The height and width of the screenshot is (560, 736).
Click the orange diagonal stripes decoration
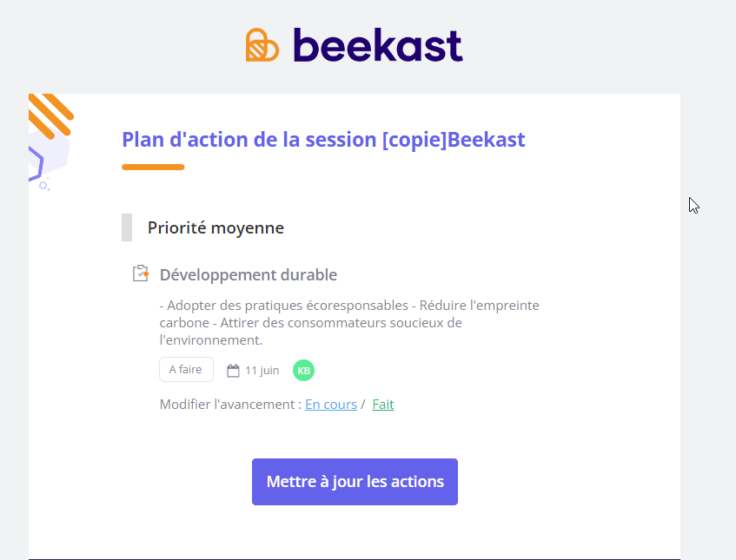click(x=50, y=115)
